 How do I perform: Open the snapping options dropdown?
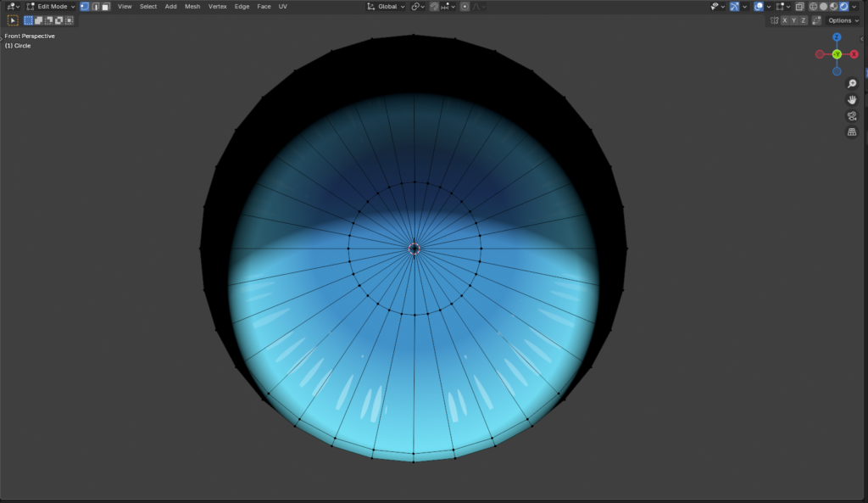pos(448,7)
